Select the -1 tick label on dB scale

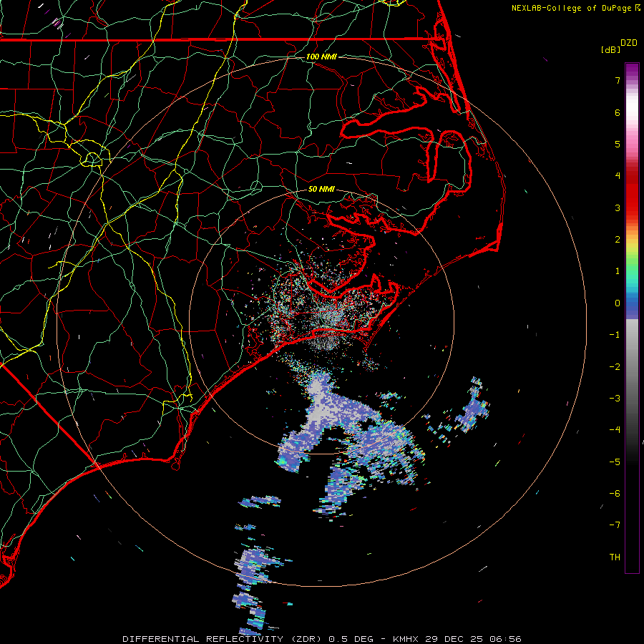[x=615, y=335]
